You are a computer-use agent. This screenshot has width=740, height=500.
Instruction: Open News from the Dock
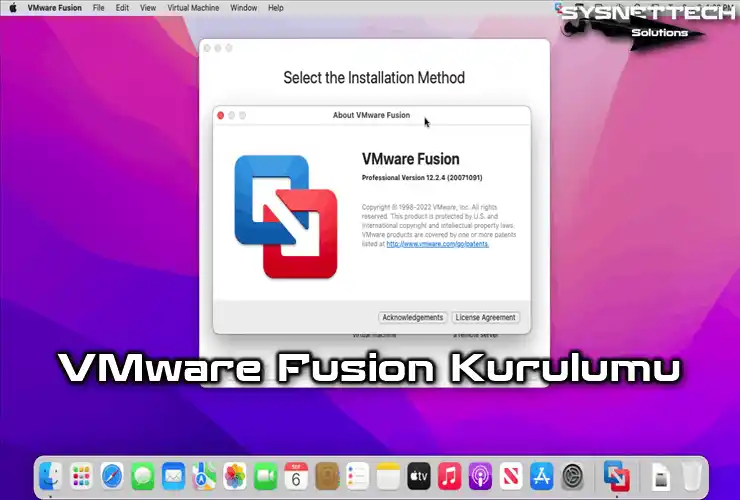coord(511,475)
